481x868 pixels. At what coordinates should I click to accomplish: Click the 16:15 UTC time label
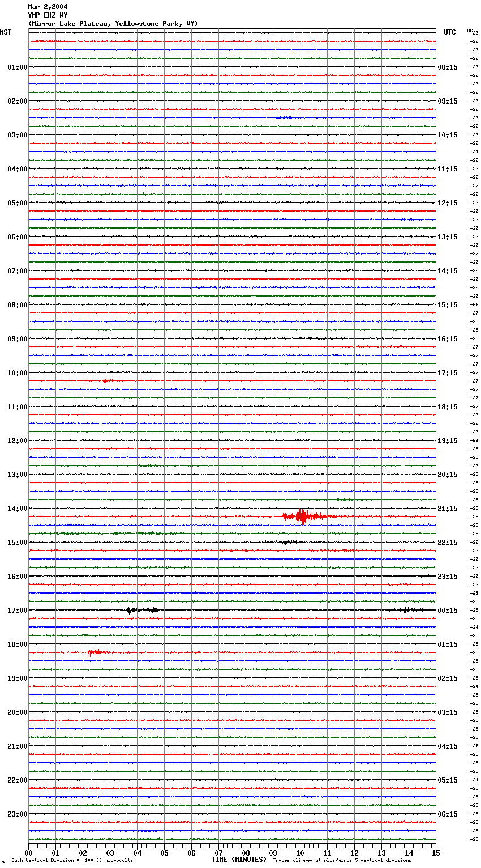[448, 339]
